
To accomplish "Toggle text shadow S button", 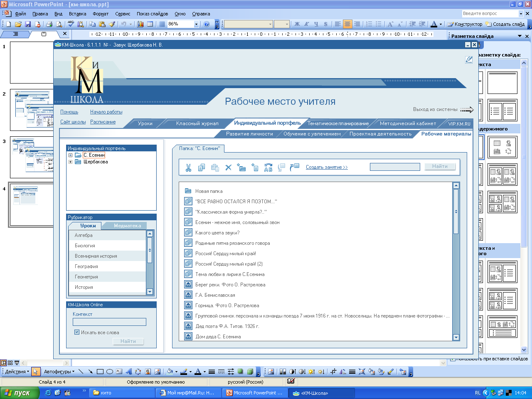I will coord(325,24).
